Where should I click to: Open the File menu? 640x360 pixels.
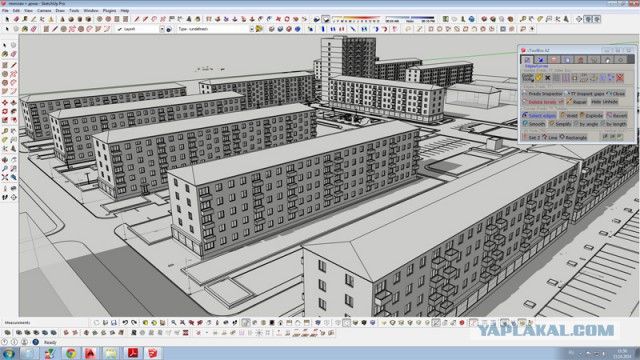[x=5, y=11]
